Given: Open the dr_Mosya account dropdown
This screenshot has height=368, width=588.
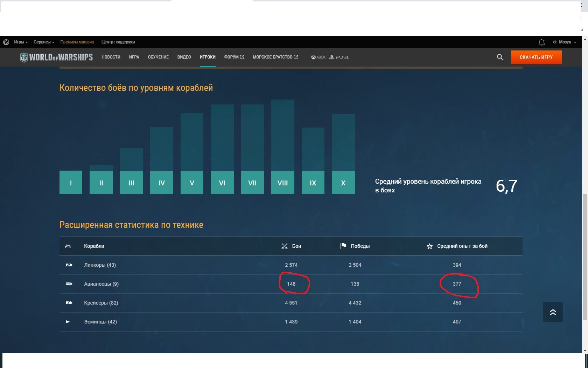Looking at the screenshot, I should (x=564, y=42).
